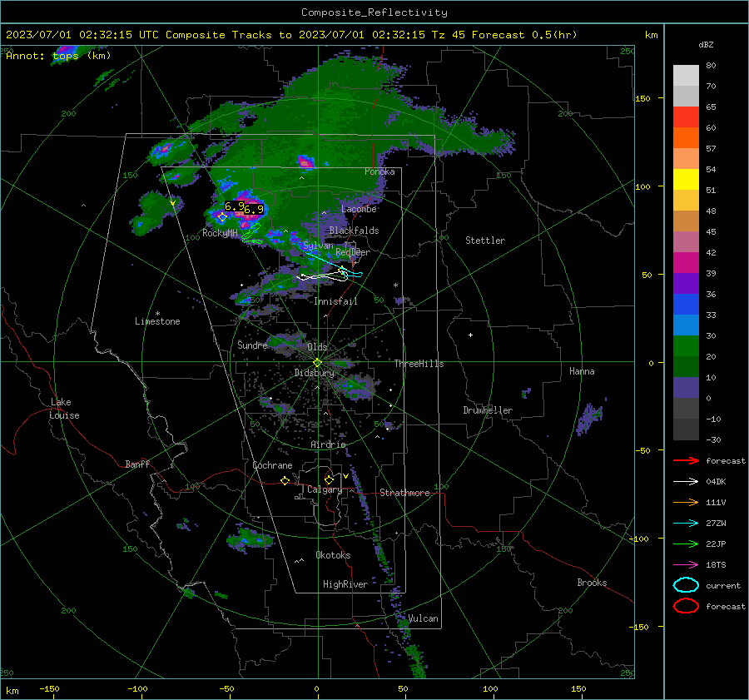This screenshot has height=700, width=749.
Task: Click the Lacombe city label
Action: (x=359, y=209)
